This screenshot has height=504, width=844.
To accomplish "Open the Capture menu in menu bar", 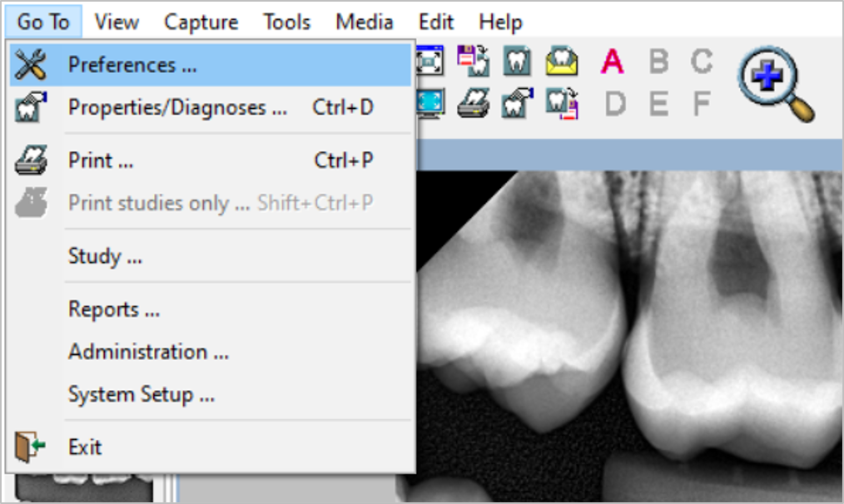I will click(201, 22).
